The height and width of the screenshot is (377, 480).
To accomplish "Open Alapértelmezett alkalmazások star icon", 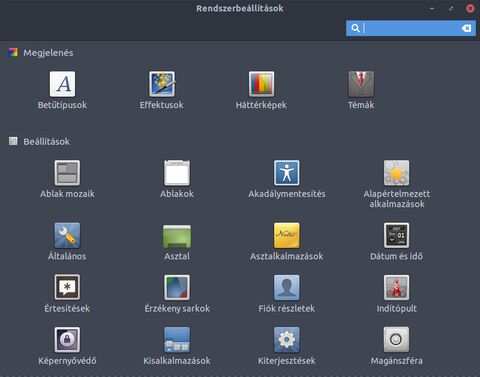I will pyautogui.click(x=396, y=173).
